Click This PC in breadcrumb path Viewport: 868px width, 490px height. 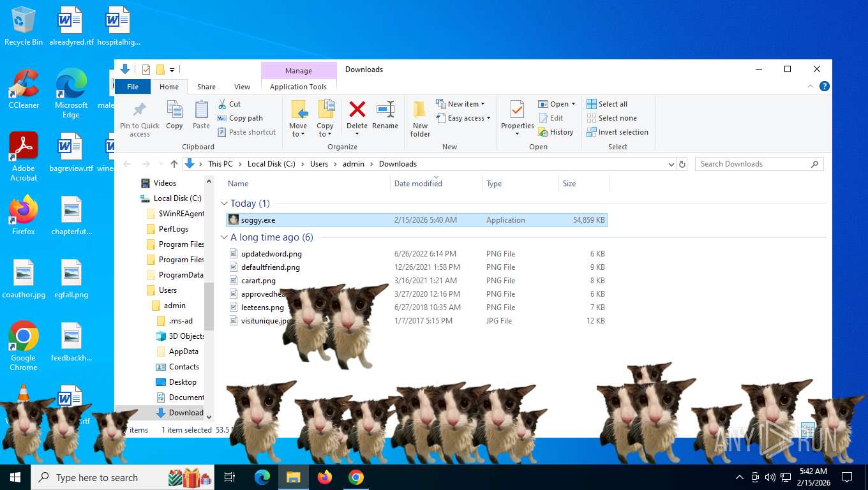pos(220,164)
